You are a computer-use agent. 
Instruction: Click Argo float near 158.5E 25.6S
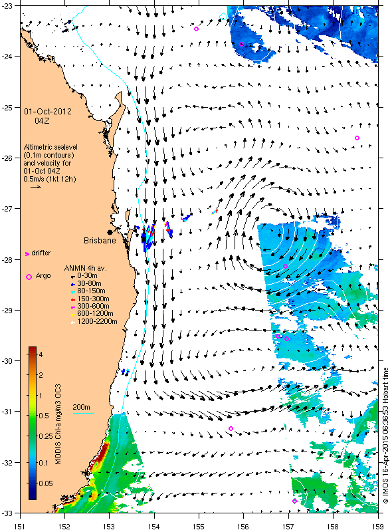(357, 138)
